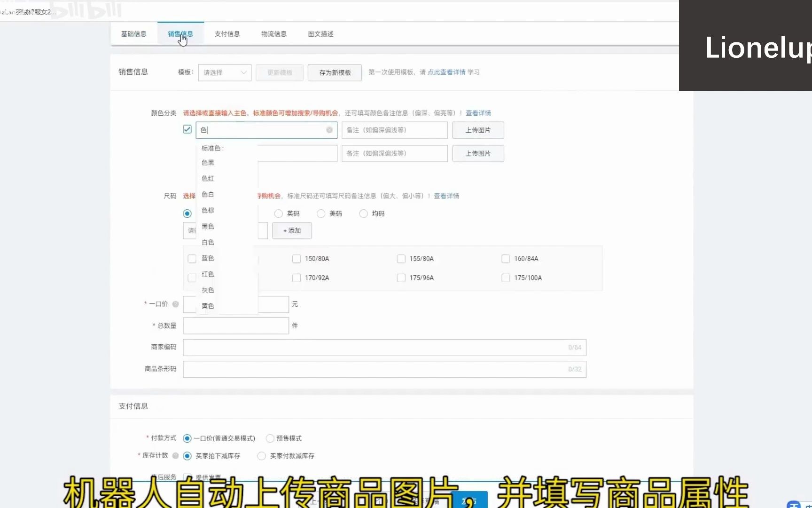
Task: Pick 黑色 in the standard color list
Action: coord(208,226)
